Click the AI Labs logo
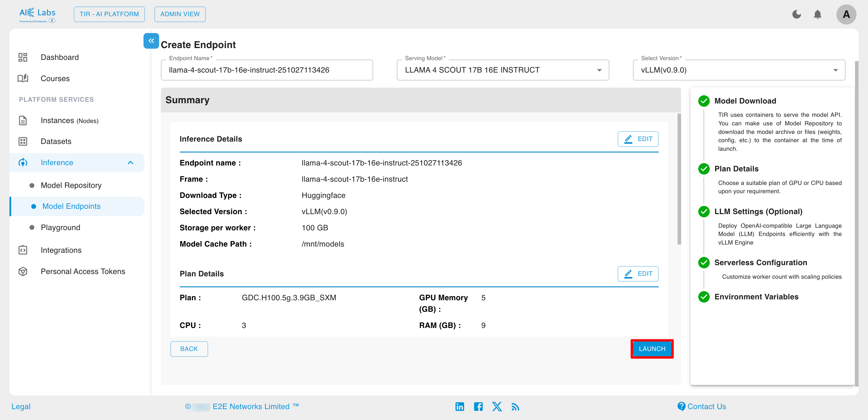The height and width of the screenshot is (420, 868). click(37, 15)
